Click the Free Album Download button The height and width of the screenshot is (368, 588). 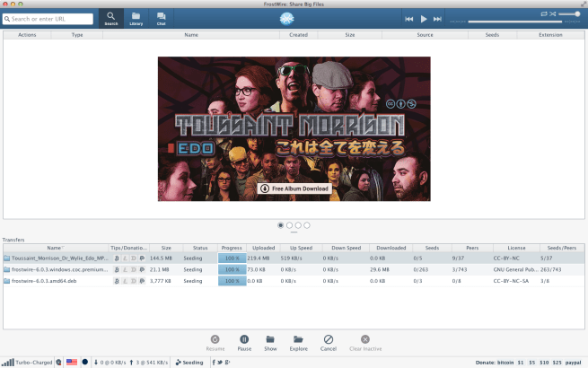[x=294, y=188]
